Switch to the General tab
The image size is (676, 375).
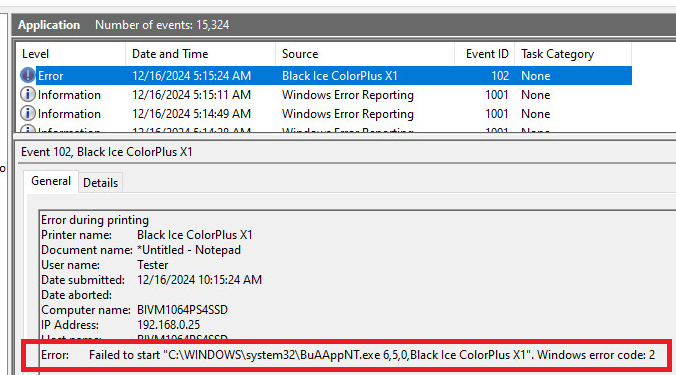tap(51, 181)
